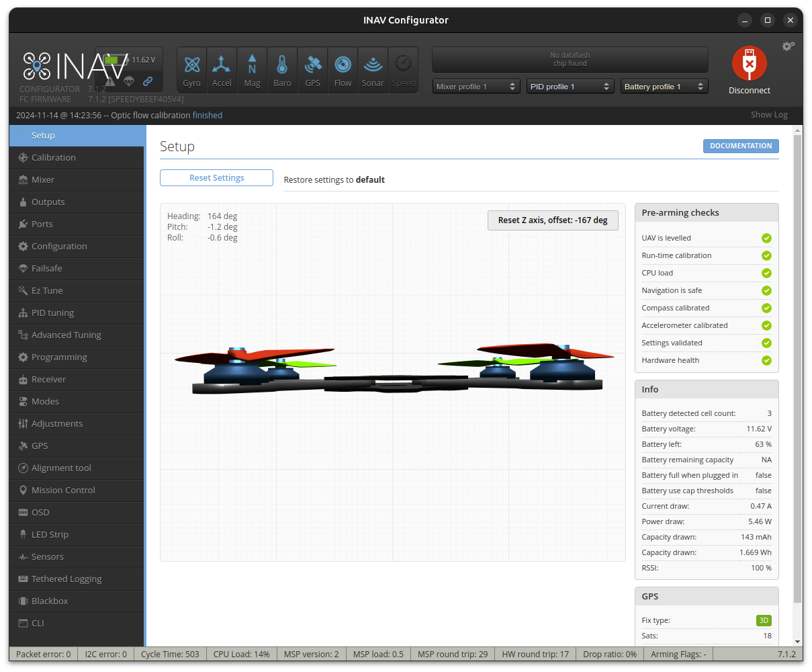Viewport: 812px width, 672px height.
Task: Open the Mission Control tab
Action: tap(77, 490)
